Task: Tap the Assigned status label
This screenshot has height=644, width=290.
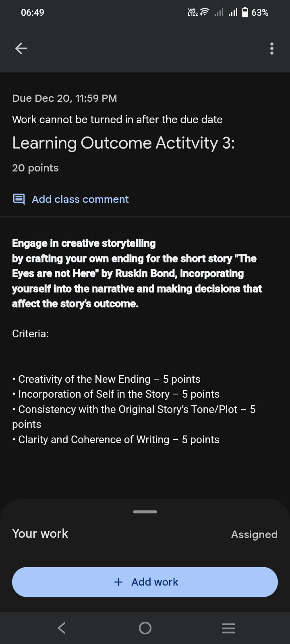Action: [x=254, y=534]
